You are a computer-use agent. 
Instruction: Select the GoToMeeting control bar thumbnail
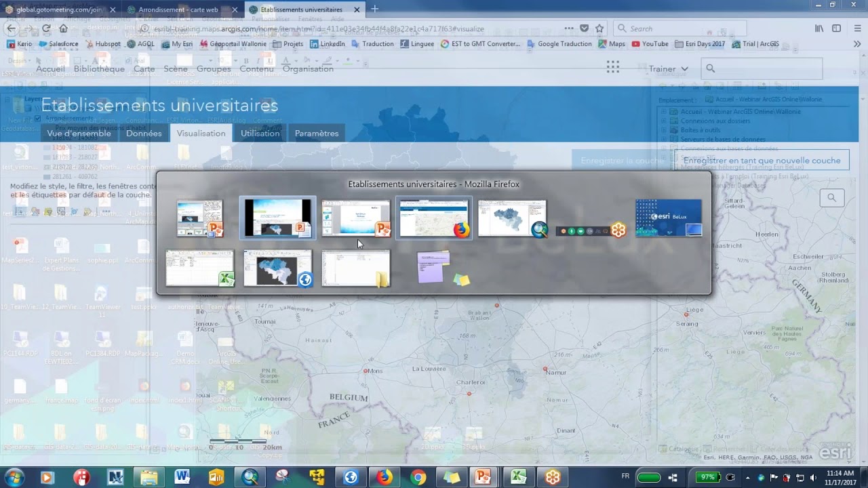591,230
